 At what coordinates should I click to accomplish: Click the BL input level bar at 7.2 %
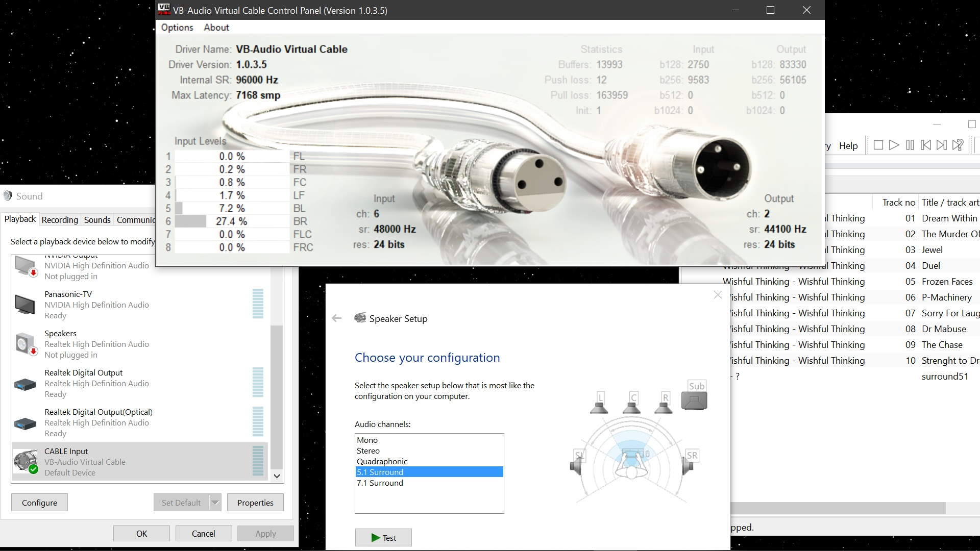pos(232,208)
